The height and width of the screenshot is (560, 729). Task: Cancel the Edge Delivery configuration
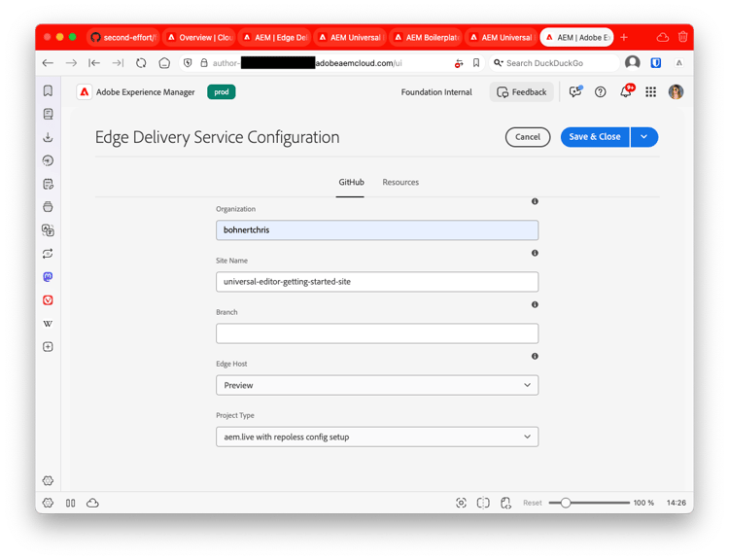coord(528,137)
